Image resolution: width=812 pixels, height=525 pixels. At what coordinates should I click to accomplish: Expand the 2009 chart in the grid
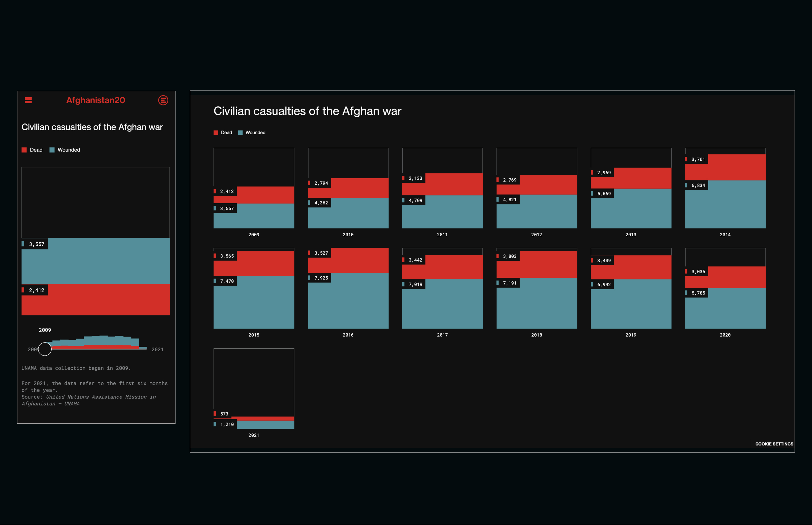coord(254,187)
